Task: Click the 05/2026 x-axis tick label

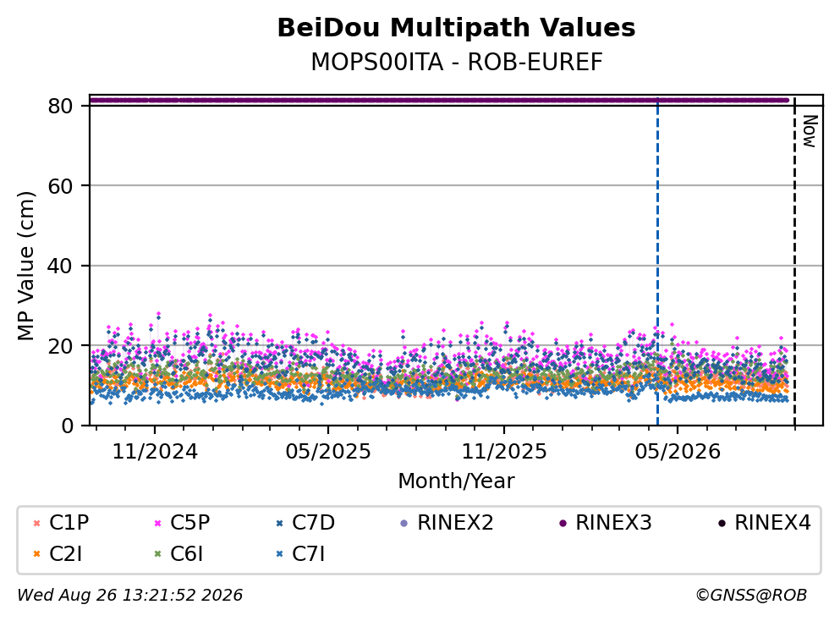Action: [x=678, y=452]
